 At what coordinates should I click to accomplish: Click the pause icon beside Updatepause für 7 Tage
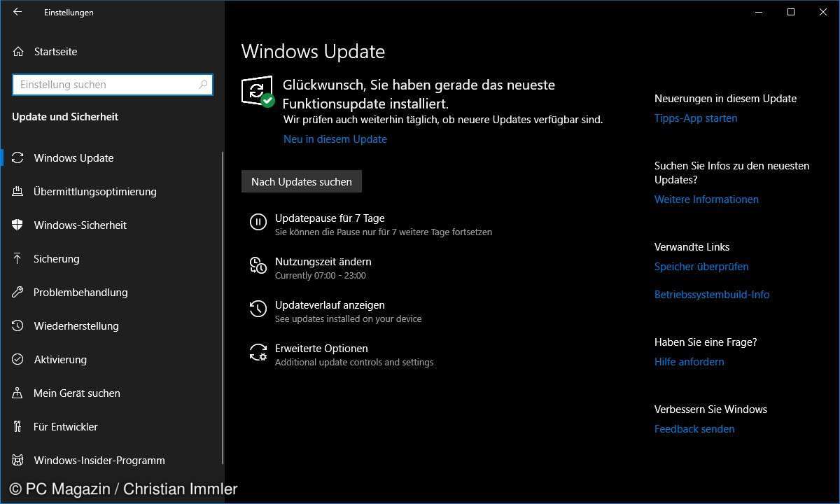tap(258, 223)
